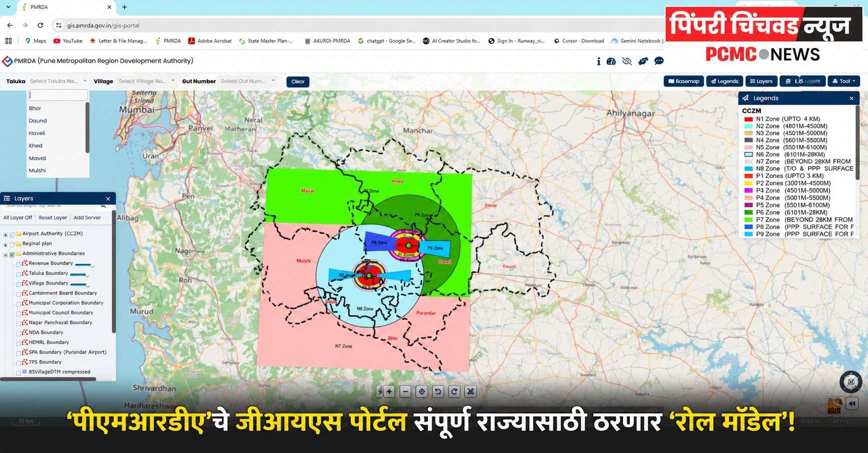Click the map zoom in plus button
This screenshot has width=868, height=453.
coord(389,391)
